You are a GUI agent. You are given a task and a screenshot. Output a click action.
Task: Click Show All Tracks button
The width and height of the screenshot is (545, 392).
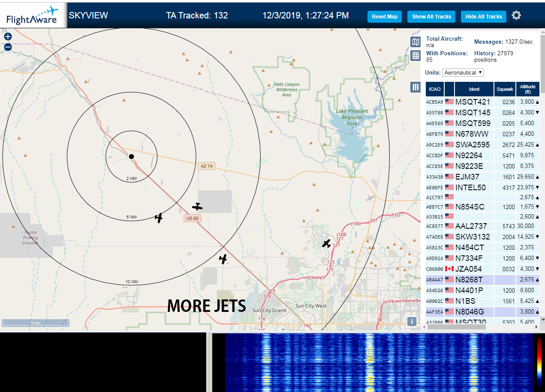pyautogui.click(x=431, y=17)
